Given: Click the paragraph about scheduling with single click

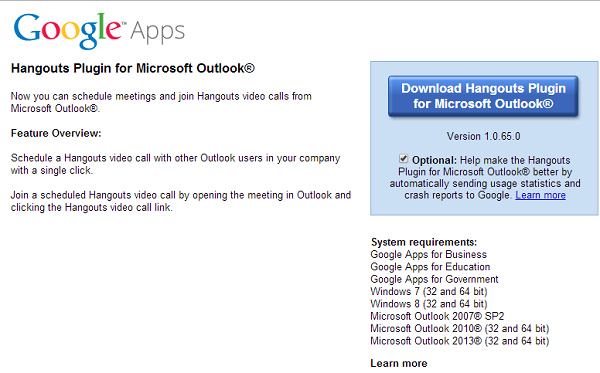Looking at the screenshot, I should click(x=175, y=164).
